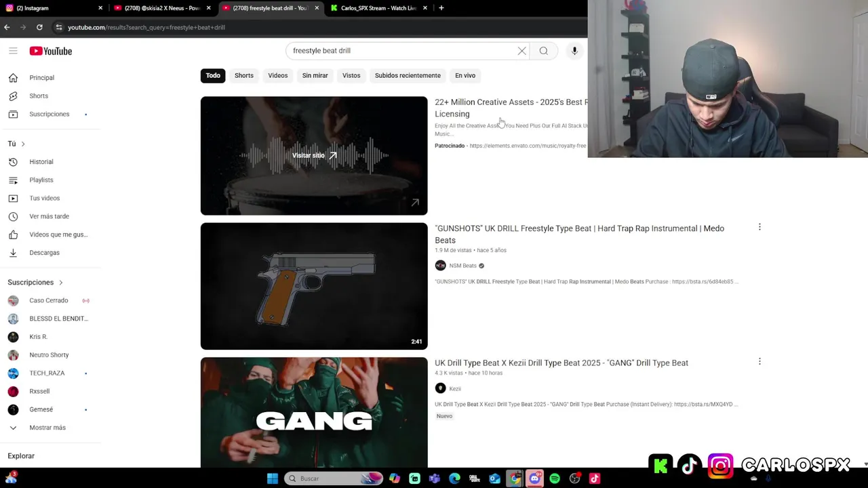Select the Vistos filter chip
This screenshot has width=868, height=488.
tap(351, 75)
